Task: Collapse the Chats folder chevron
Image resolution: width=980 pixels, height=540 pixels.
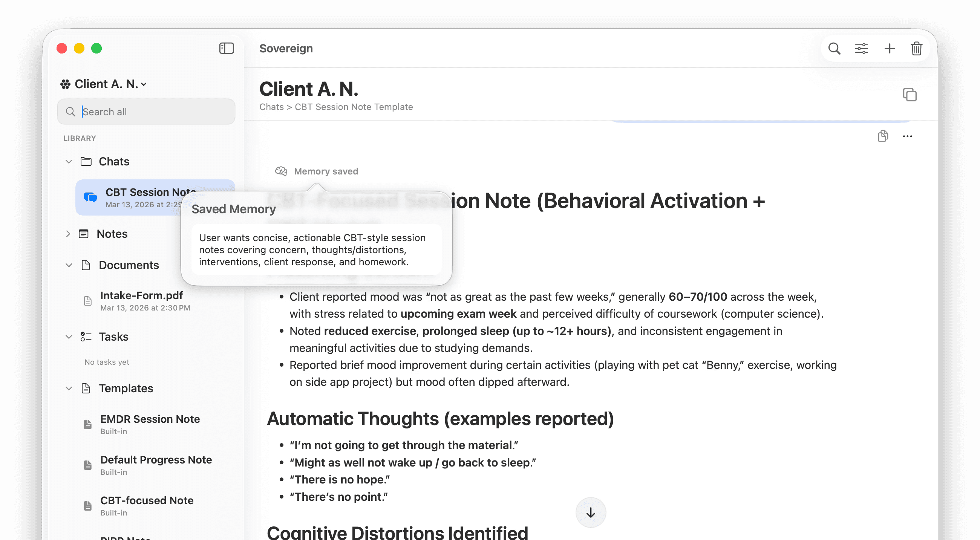Action: point(69,162)
